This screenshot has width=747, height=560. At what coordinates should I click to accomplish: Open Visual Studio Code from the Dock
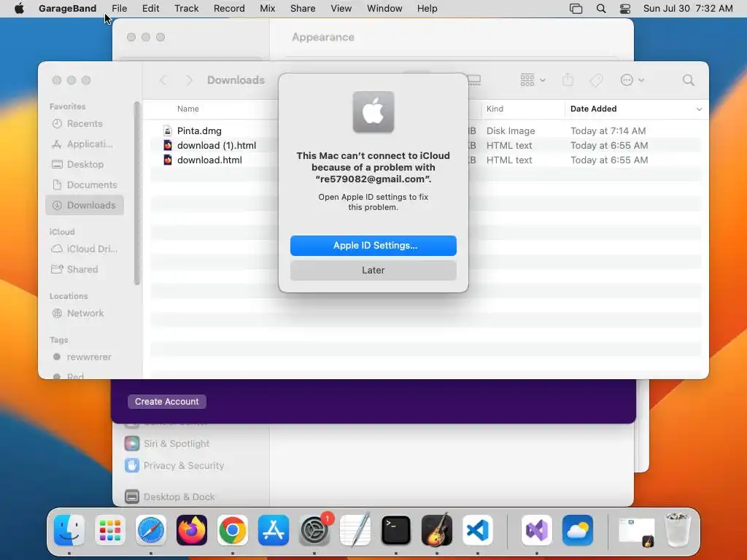click(478, 530)
